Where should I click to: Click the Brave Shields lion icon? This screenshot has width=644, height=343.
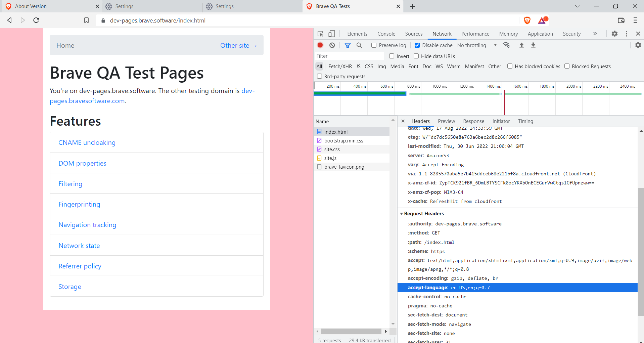[x=527, y=20]
